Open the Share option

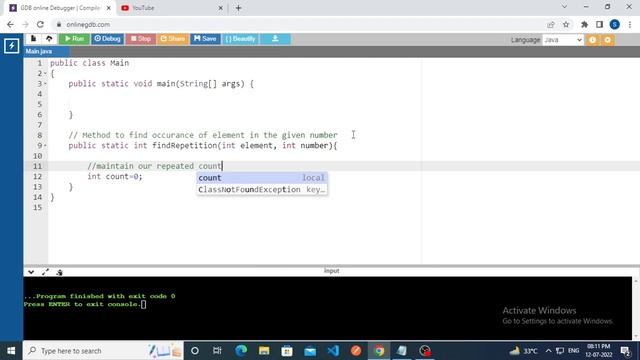(173, 39)
